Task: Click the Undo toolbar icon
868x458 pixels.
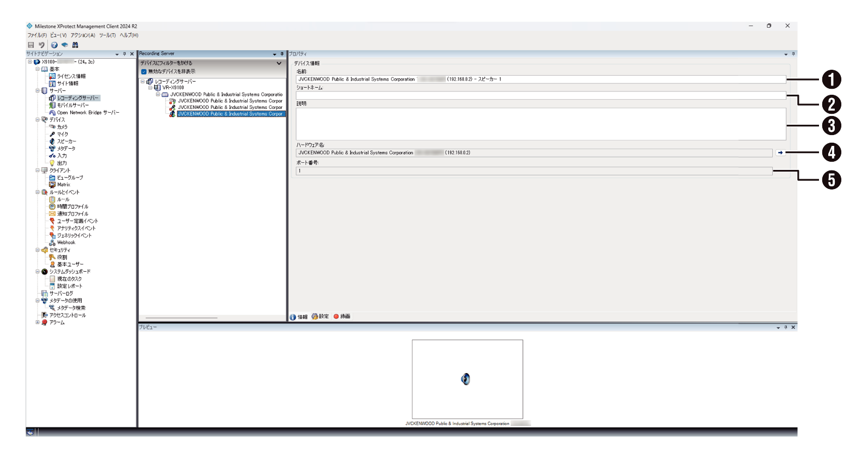Action: pos(41,45)
